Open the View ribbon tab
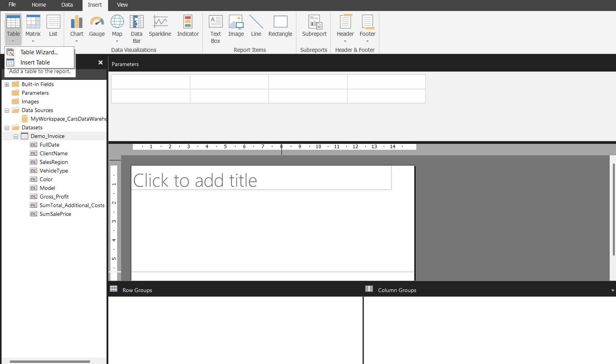616x364 pixels. [x=122, y=5]
